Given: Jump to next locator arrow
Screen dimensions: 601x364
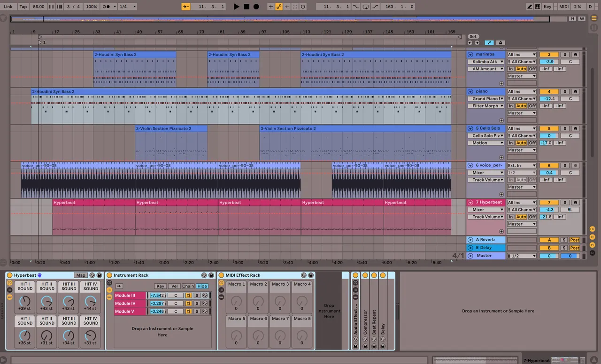Looking at the screenshot, I should tap(477, 43).
